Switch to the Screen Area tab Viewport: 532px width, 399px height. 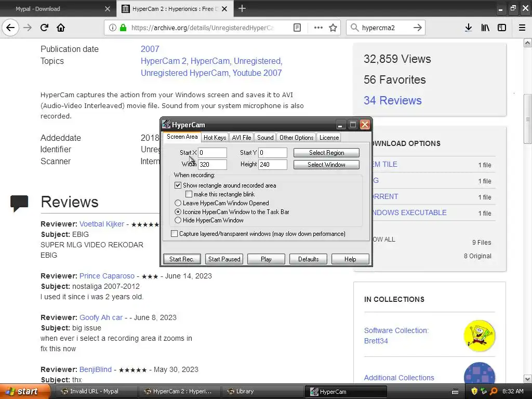coord(182,137)
